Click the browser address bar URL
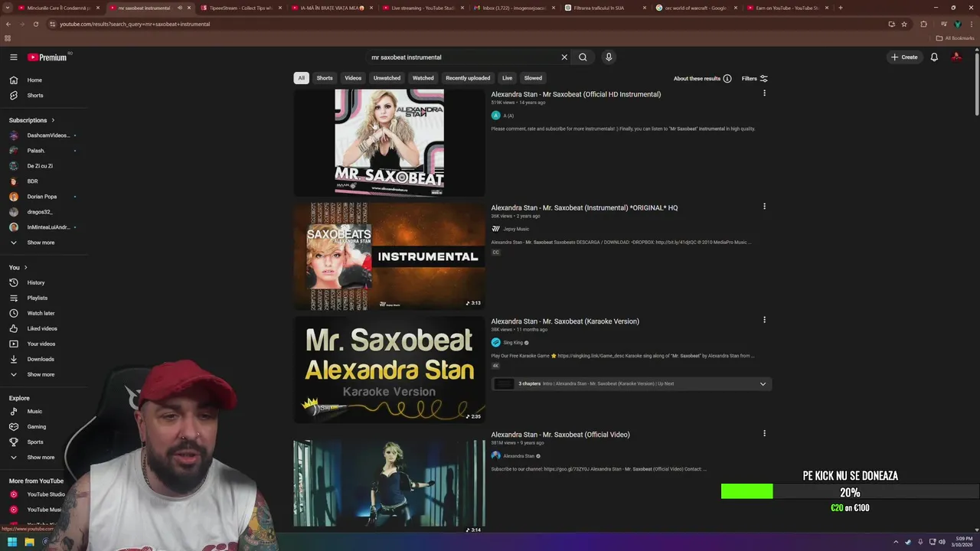 click(x=135, y=24)
